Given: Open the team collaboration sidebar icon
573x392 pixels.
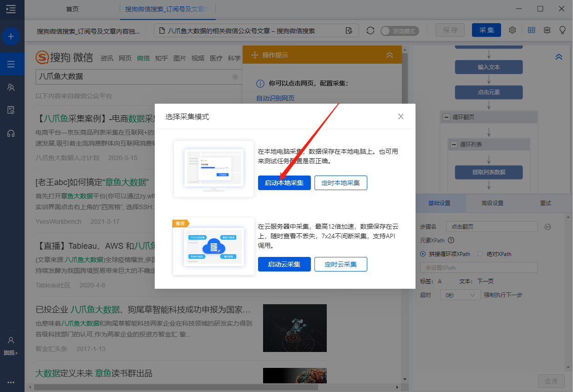Looking at the screenshot, I should [11, 87].
